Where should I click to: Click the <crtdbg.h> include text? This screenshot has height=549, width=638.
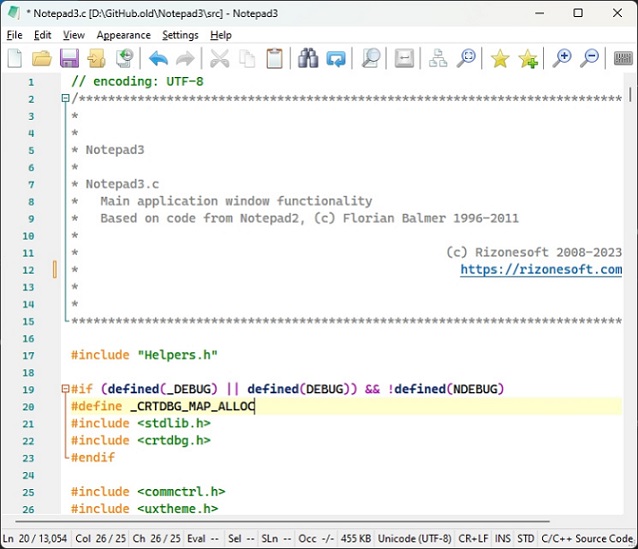174,440
